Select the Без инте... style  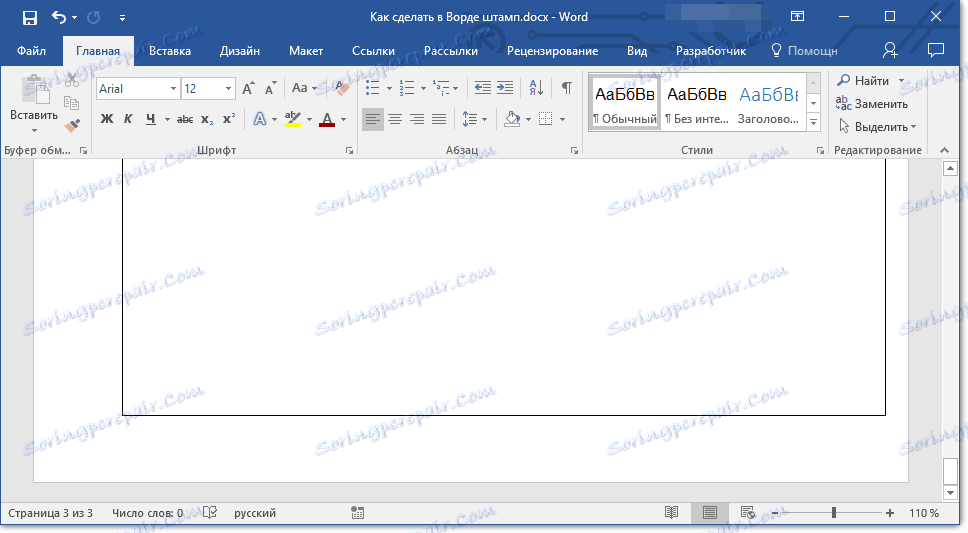(x=696, y=103)
